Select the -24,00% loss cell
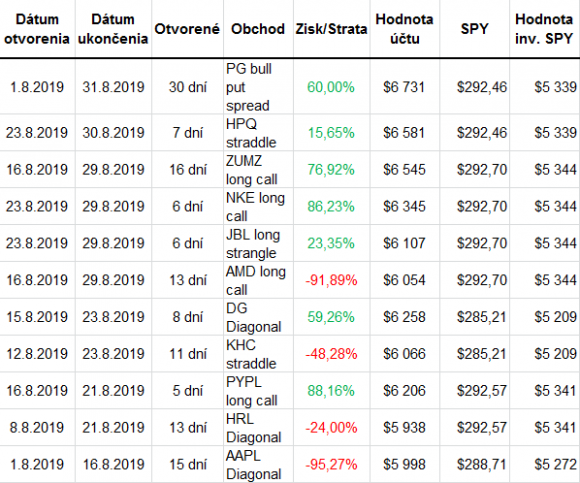 click(331, 428)
